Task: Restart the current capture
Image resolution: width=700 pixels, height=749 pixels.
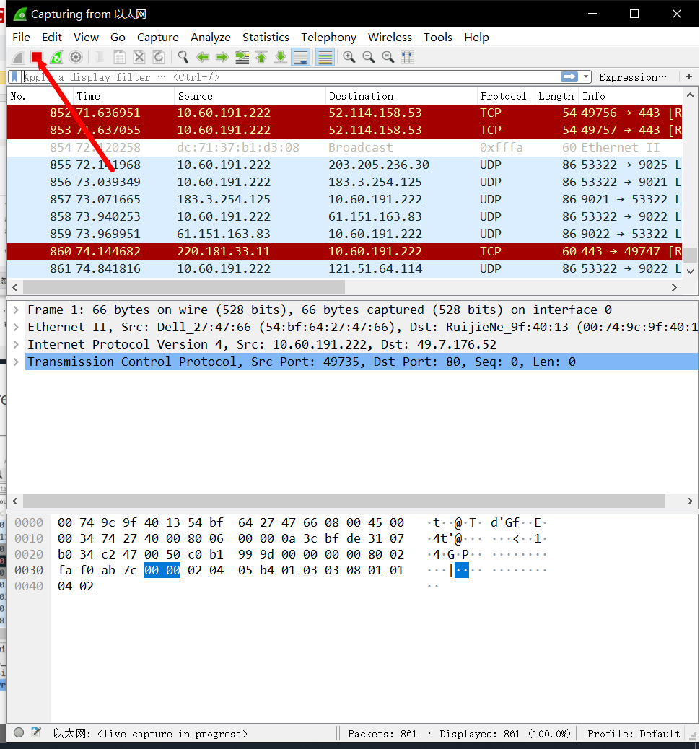Action: pyautogui.click(x=56, y=57)
